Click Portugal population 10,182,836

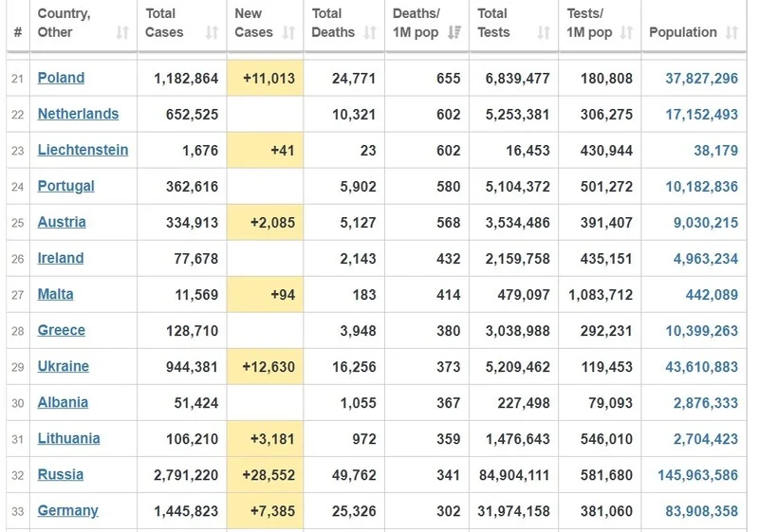click(701, 187)
